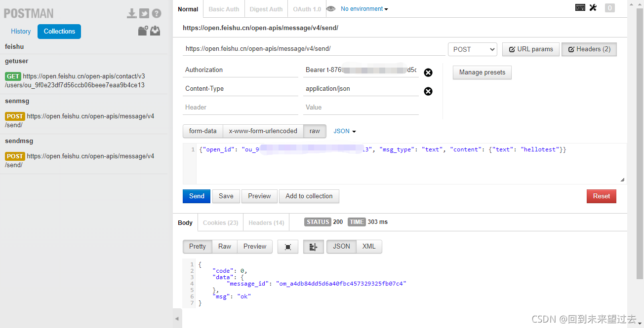The height and width of the screenshot is (328, 644).
Task: Click the request Preview button
Action: click(259, 196)
